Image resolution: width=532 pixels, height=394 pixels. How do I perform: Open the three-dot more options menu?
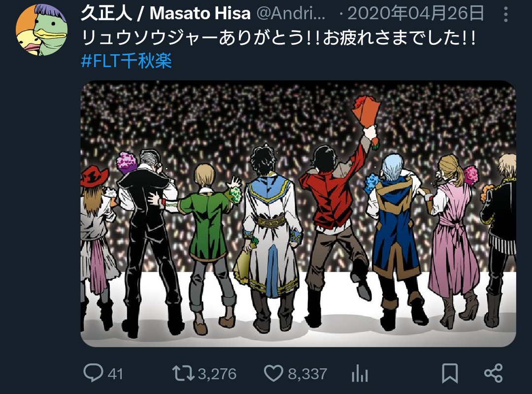(x=505, y=15)
